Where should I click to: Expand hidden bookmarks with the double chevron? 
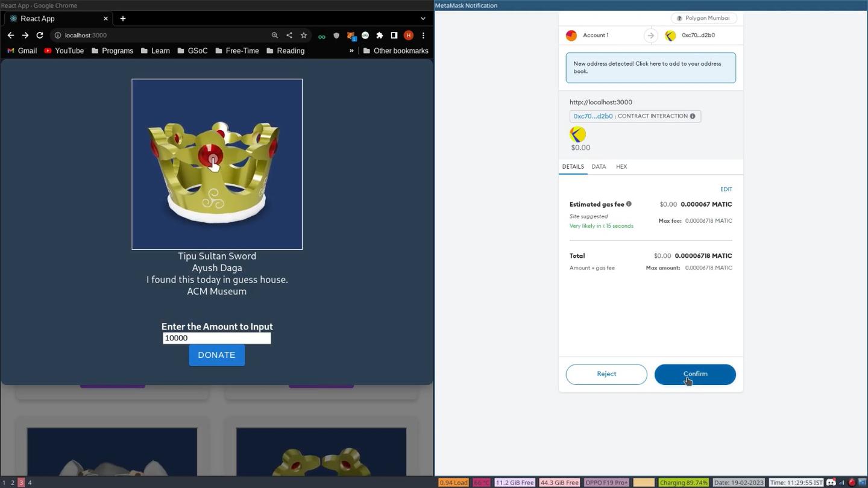coord(351,51)
